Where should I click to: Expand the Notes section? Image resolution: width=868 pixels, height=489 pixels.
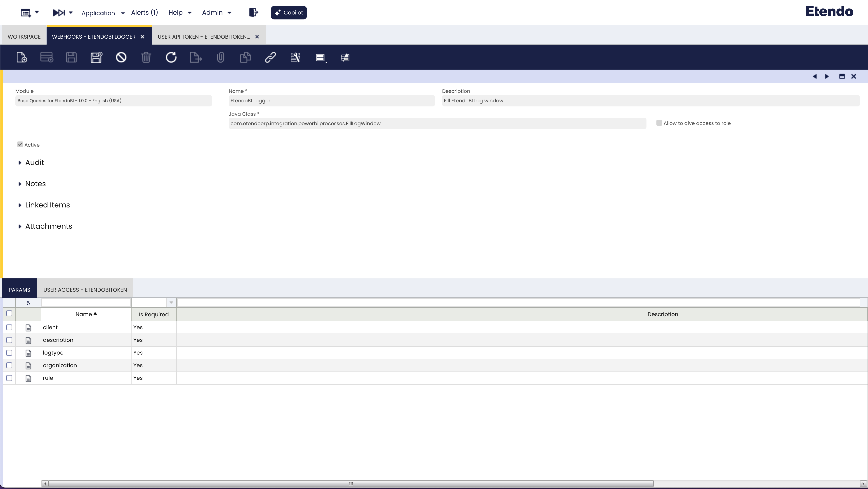click(32, 183)
